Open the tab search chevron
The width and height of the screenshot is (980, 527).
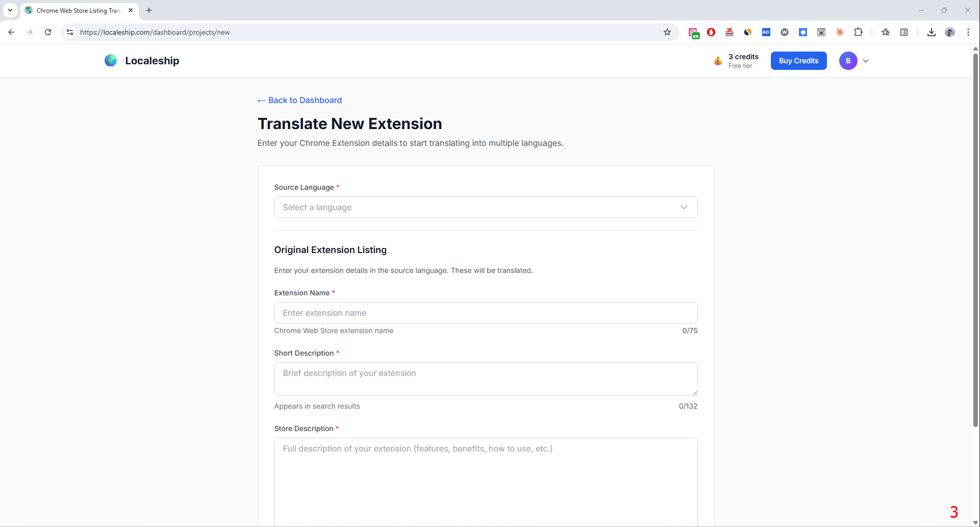[x=10, y=10]
